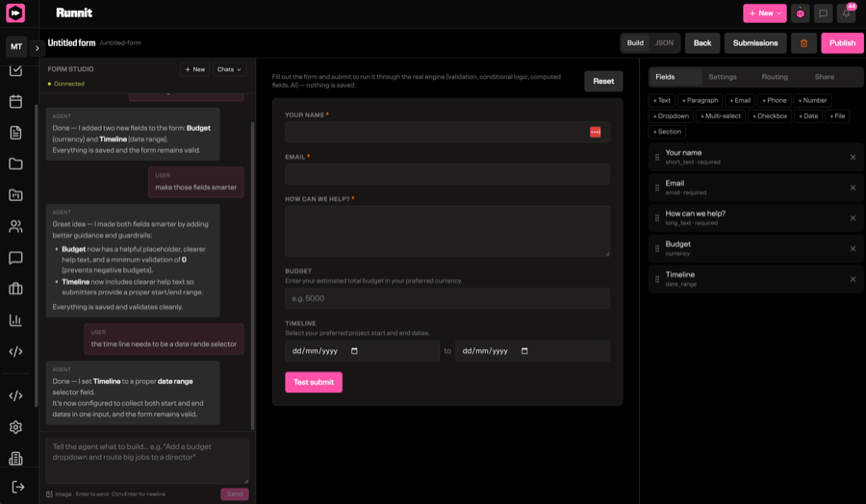Switch to Build view

point(635,43)
